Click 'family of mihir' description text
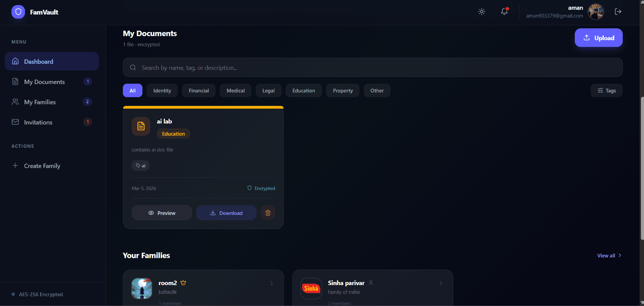This screenshot has height=306, width=644. pos(344,292)
